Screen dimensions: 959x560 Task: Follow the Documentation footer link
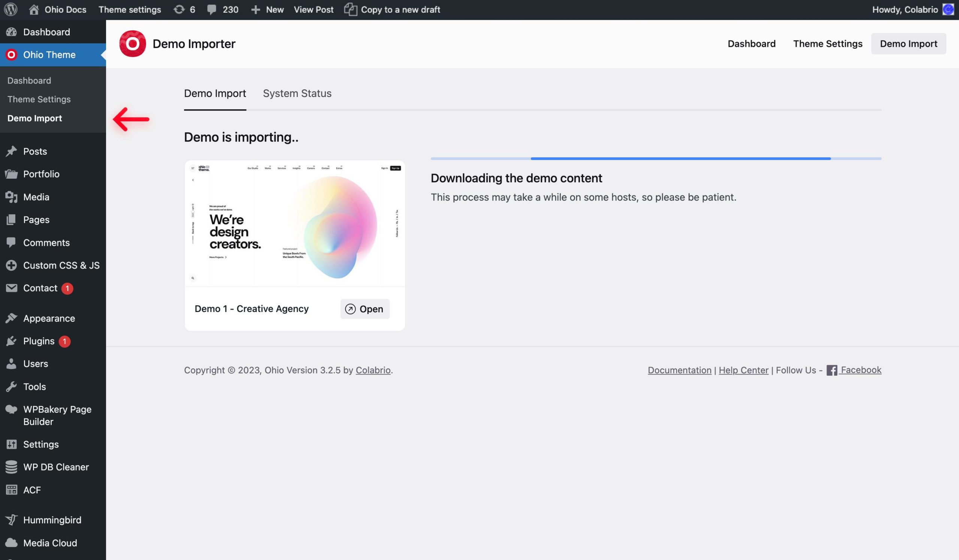pos(679,370)
